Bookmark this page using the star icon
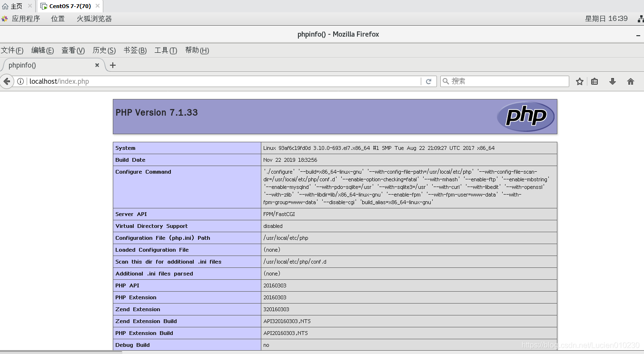Image resolution: width=644 pixels, height=354 pixels. 579,81
